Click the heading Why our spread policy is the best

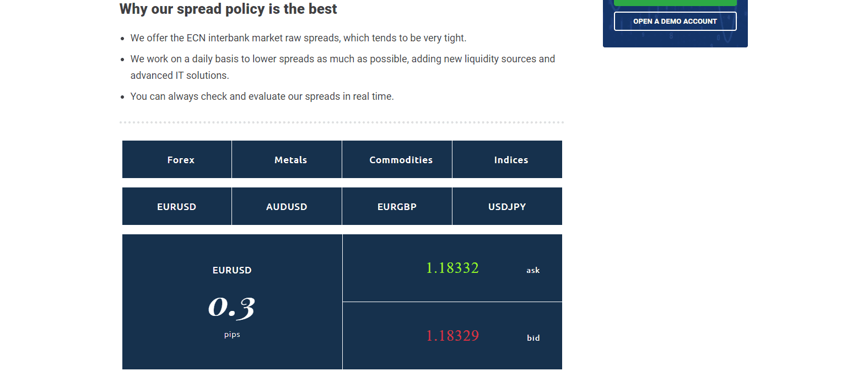pos(228,9)
